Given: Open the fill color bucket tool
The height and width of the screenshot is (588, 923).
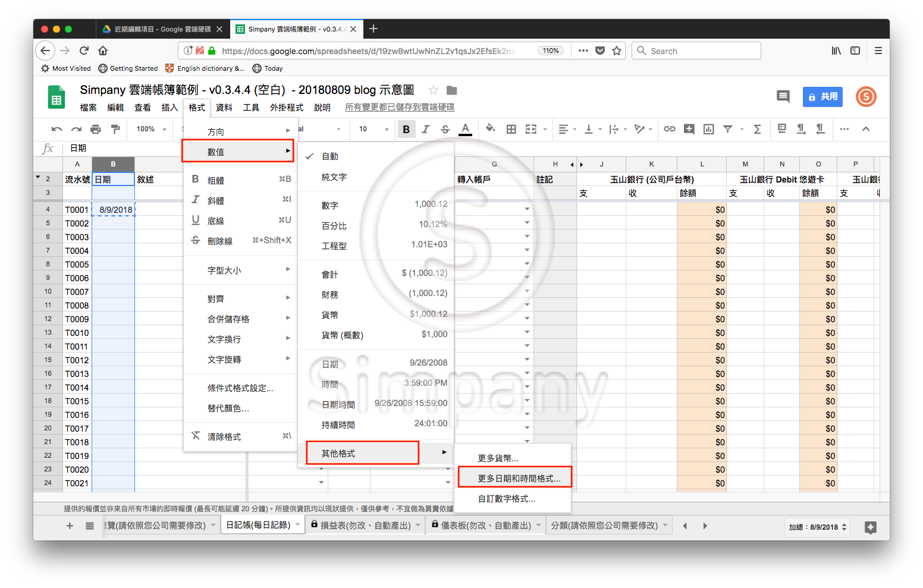Looking at the screenshot, I should [490, 128].
